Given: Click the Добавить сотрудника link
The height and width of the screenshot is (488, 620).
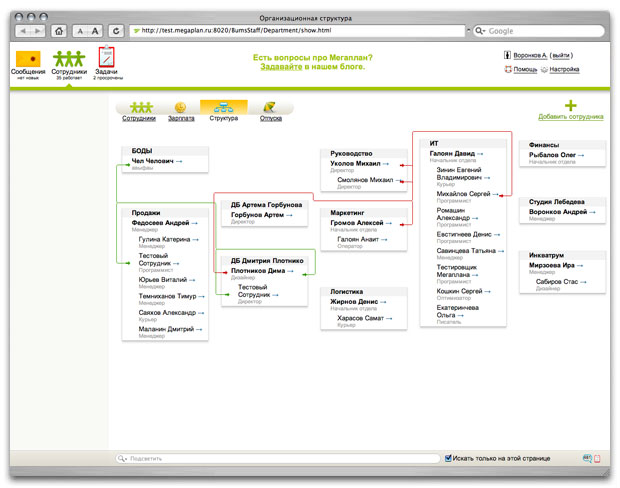Looking at the screenshot, I should click(x=571, y=117).
